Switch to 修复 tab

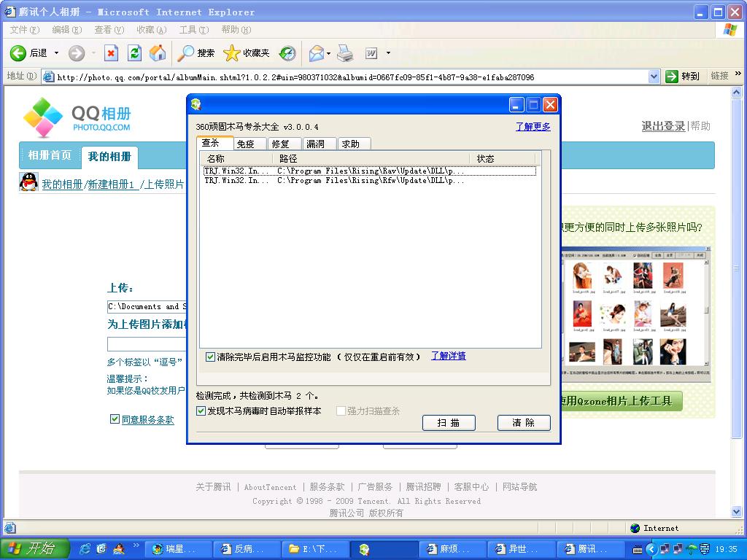pos(285,144)
